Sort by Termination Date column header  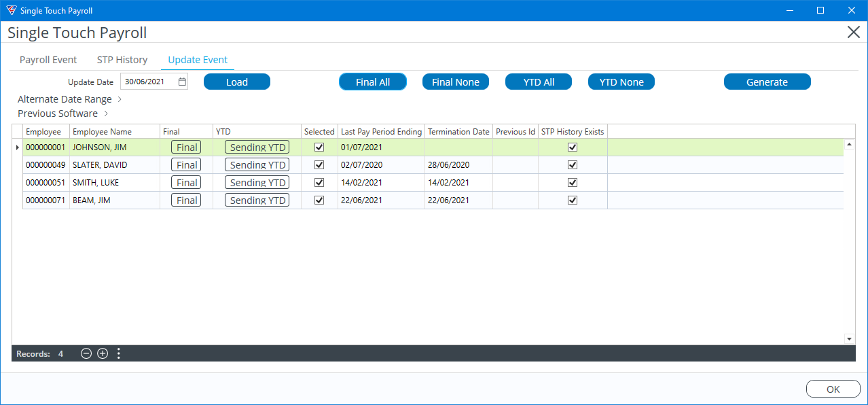pyautogui.click(x=458, y=132)
